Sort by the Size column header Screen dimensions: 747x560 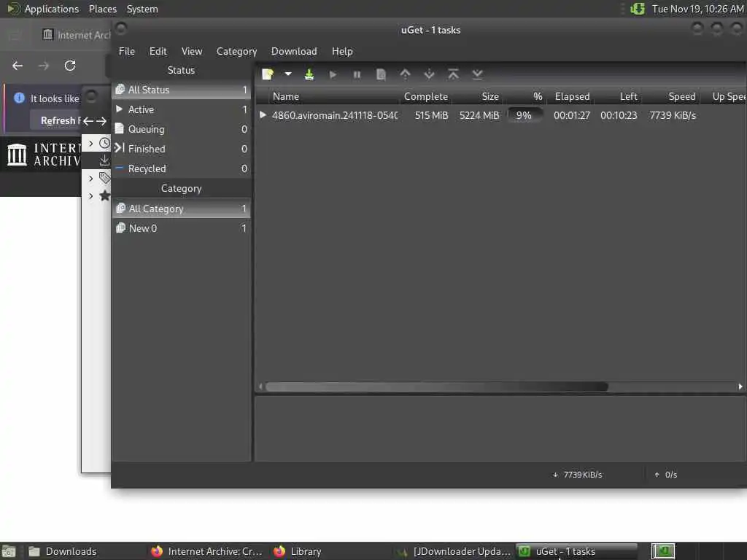477,97
